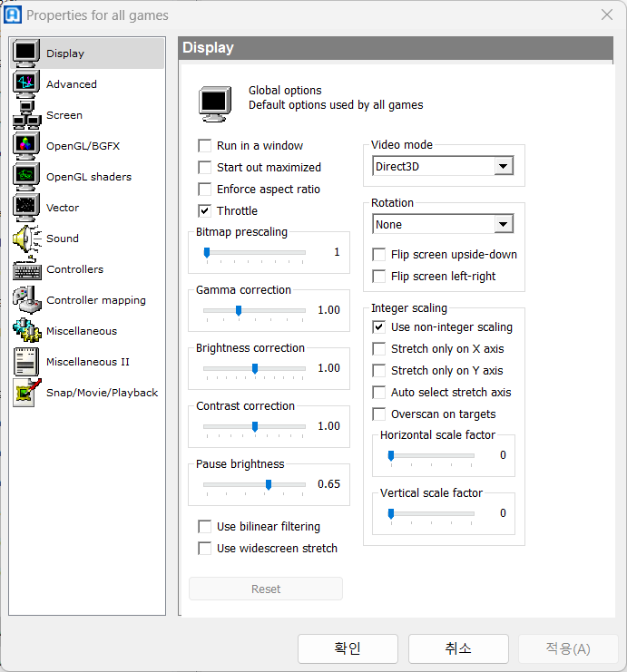Click the Screen networked monitors icon
The height and width of the screenshot is (672, 627).
(26, 115)
